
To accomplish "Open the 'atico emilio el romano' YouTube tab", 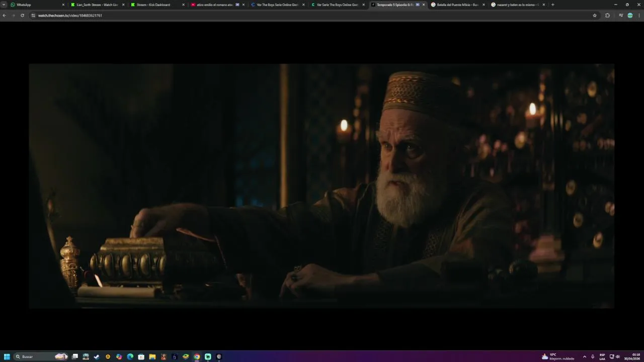I will [217, 5].
